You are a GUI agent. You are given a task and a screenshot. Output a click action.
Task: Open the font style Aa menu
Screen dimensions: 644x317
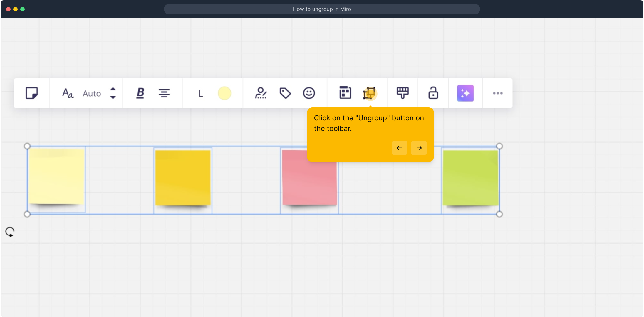point(68,93)
